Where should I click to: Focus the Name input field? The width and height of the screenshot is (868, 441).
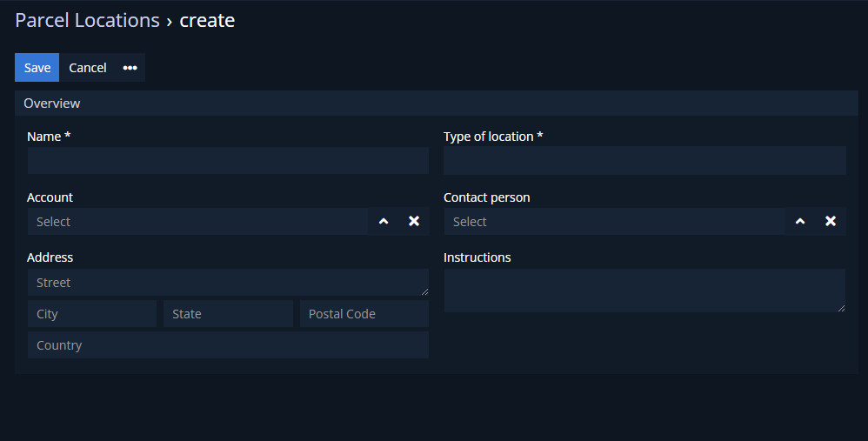click(x=228, y=160)
